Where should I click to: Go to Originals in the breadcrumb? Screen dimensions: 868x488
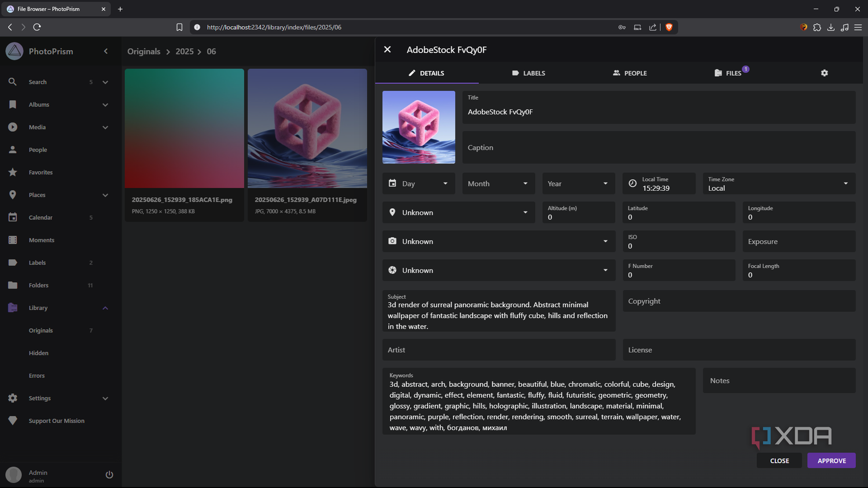144,51
